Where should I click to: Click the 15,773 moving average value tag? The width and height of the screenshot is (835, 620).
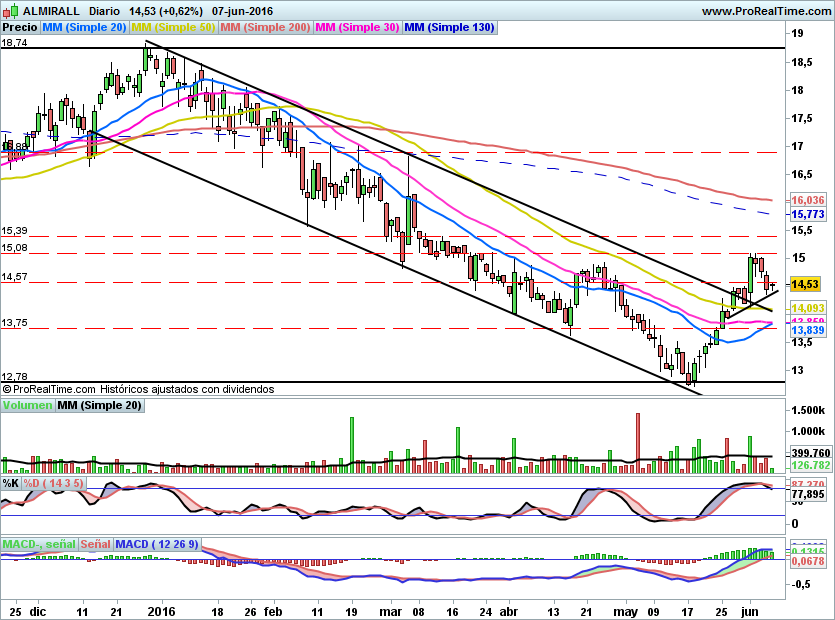tap(806, 214)
